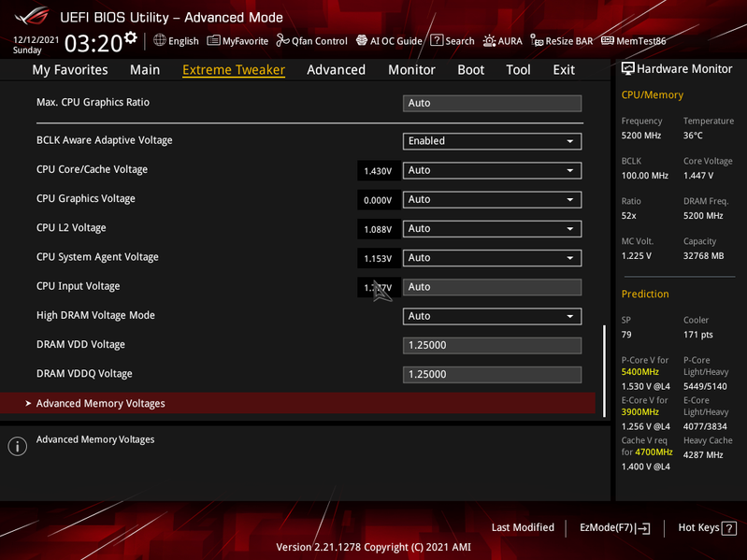Open the Exit tab
The image size is (747, 560).
point(564,69)
